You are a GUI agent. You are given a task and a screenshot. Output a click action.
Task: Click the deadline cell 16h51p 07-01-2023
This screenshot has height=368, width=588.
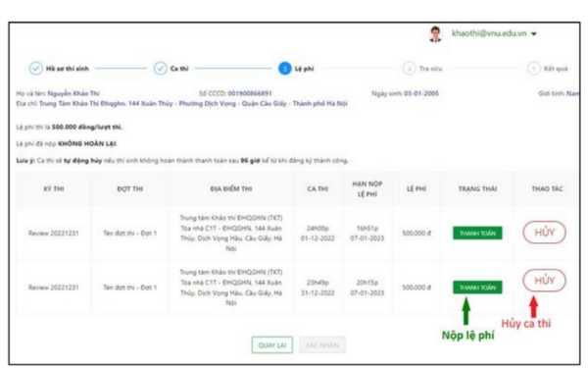coord(367,234)
